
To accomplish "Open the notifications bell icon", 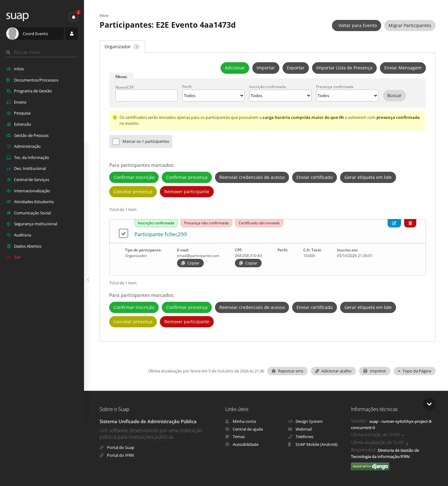I will (x=73, y=17).
